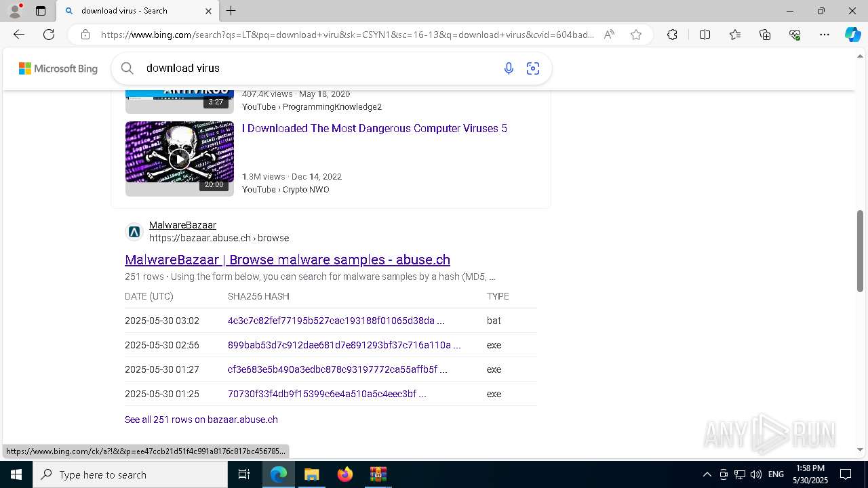Click scrollbar down arrow
868x488 pixels.
860,449
